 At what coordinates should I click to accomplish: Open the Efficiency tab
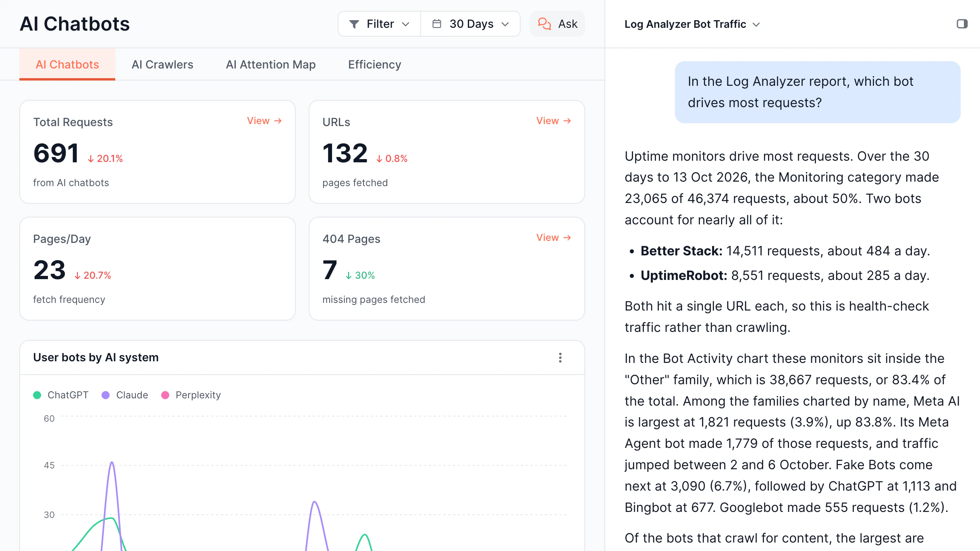tap(375, 64)
